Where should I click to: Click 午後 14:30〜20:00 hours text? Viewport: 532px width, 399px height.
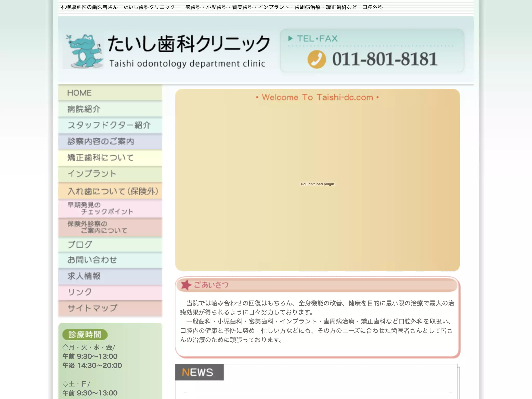click(x=92, y=365)
